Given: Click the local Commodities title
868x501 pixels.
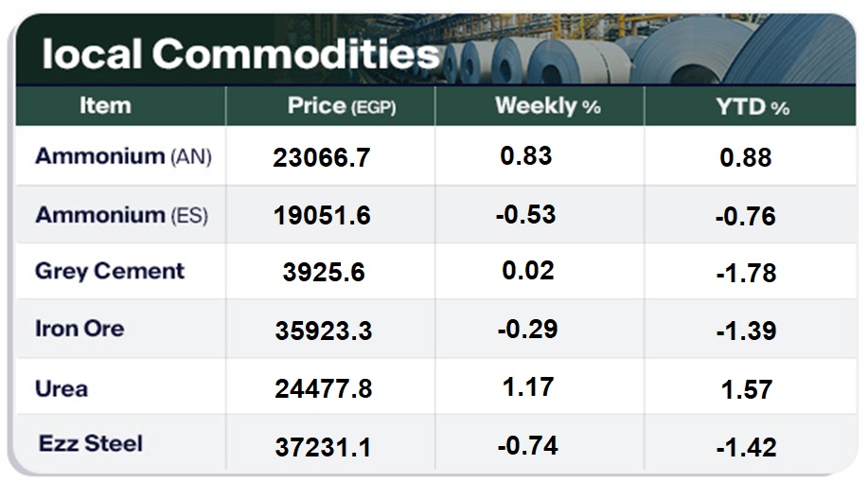Looking at the screenshot, I should 240,54.
